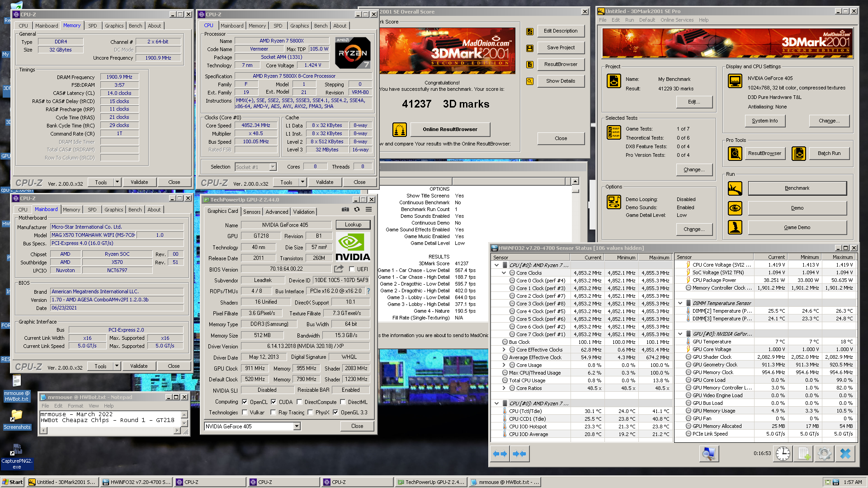
Task: Click the Benchmark run icon in 3DMark Pro
Action: (735, 188)
